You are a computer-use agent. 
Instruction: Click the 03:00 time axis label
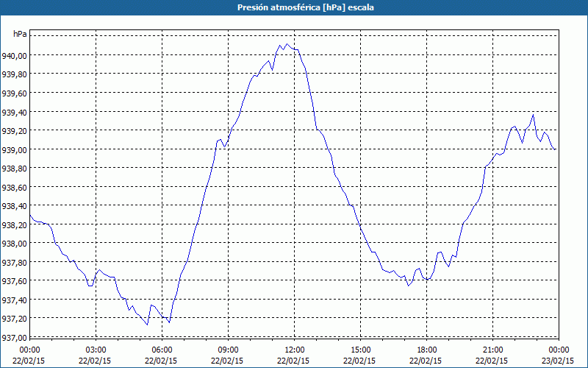pyautogui.click(x=96, y=350)
